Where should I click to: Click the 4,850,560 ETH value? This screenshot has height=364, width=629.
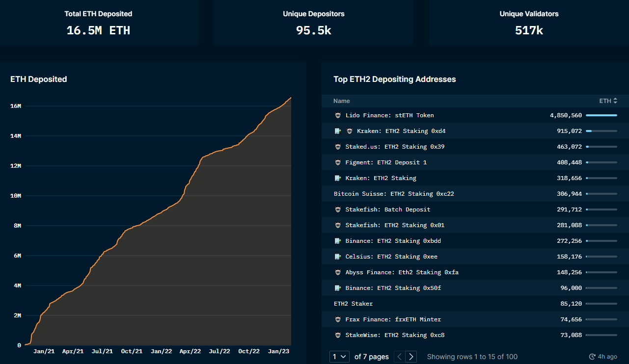point(566,115)
